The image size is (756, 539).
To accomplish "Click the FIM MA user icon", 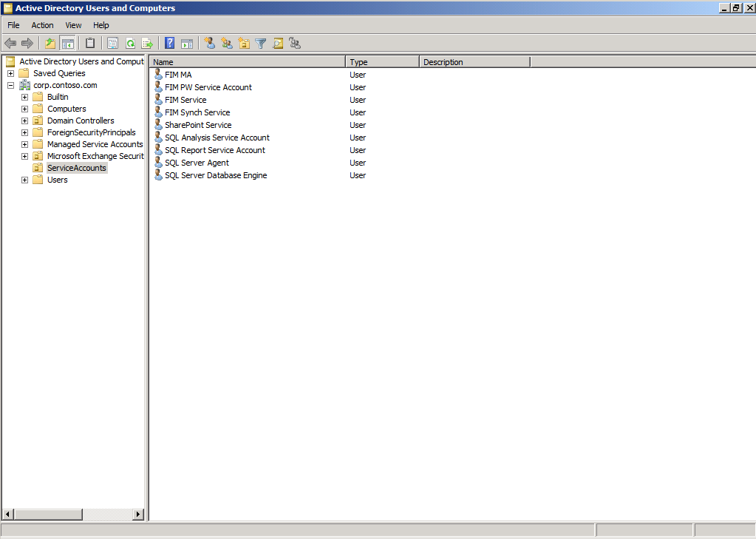I will (158, 75).
